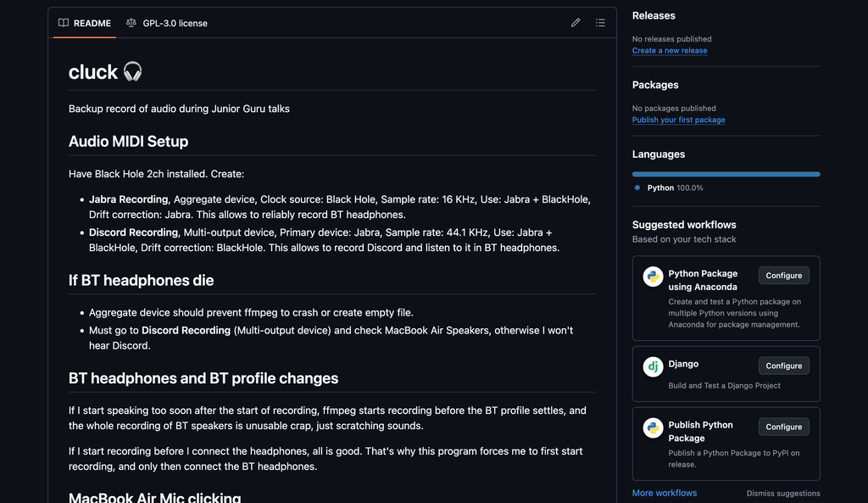The height and width of the screenshot is (503, 868).
Task: Click the pencil edit README icon
Action: point(576,23)
